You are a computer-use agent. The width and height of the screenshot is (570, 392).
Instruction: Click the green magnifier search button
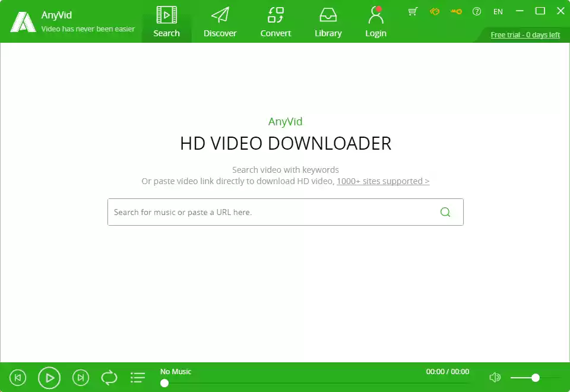point(445,212)
